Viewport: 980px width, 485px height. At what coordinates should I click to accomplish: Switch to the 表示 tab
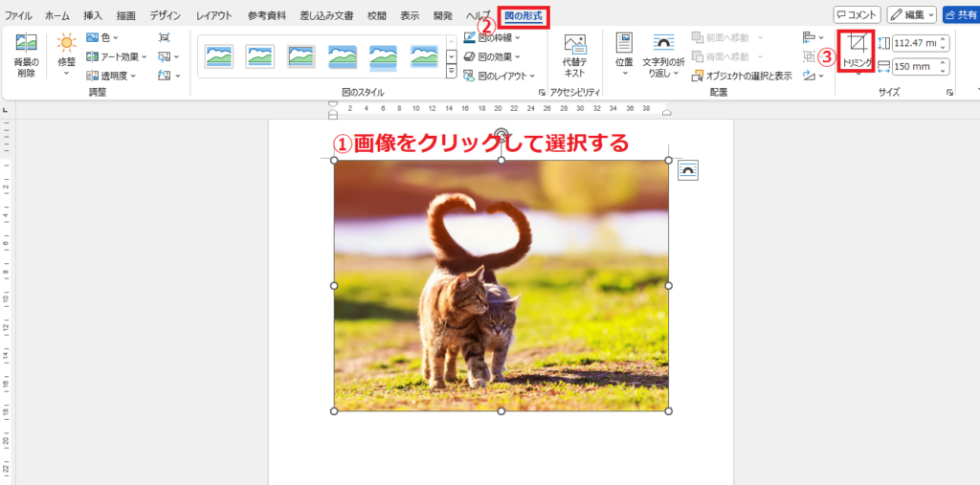(410, 15)
